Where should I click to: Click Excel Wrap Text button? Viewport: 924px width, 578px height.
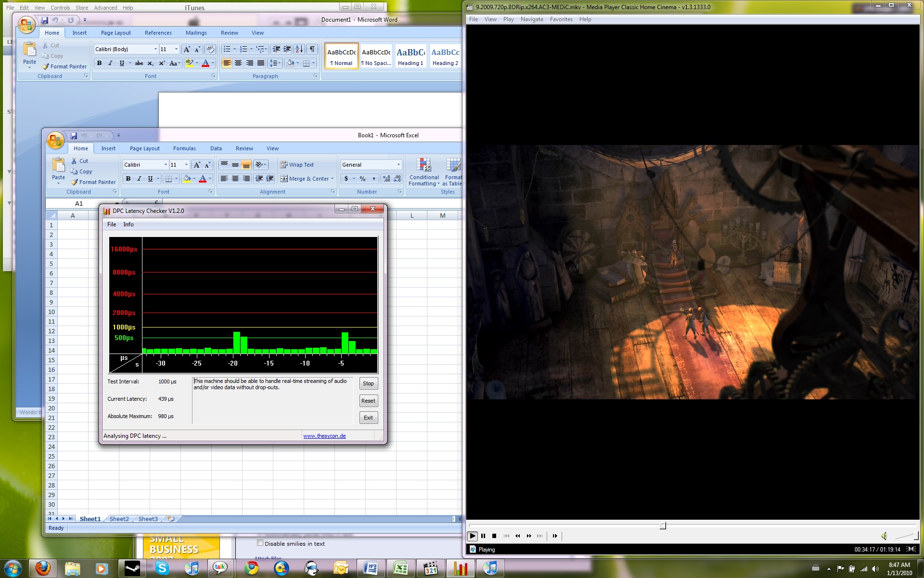pos(297,165)
